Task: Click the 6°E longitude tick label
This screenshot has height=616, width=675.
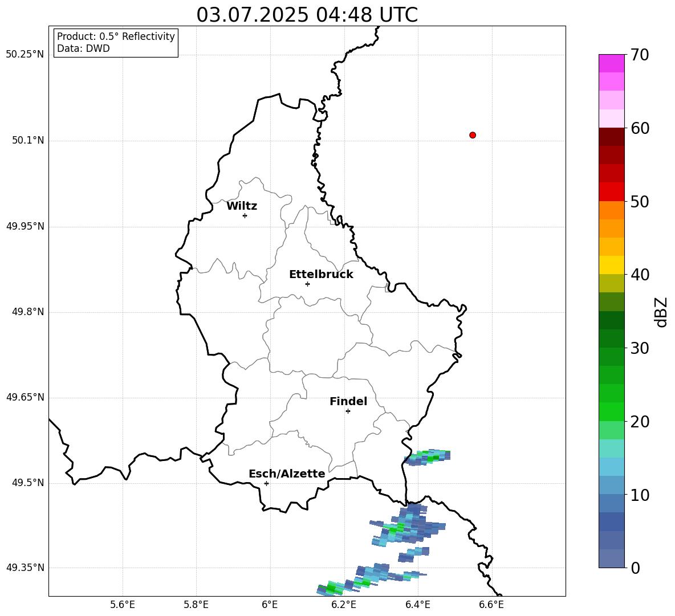Action: pos(270,605)
